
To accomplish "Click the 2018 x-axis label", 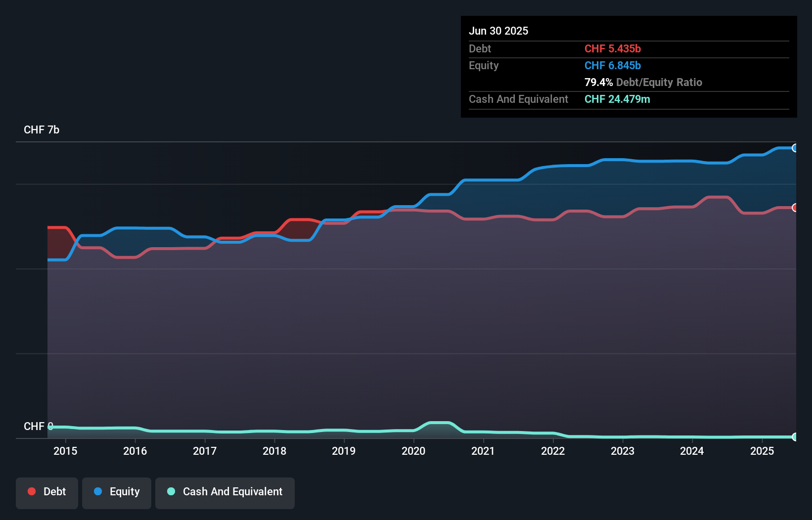I will pos(274,451).
